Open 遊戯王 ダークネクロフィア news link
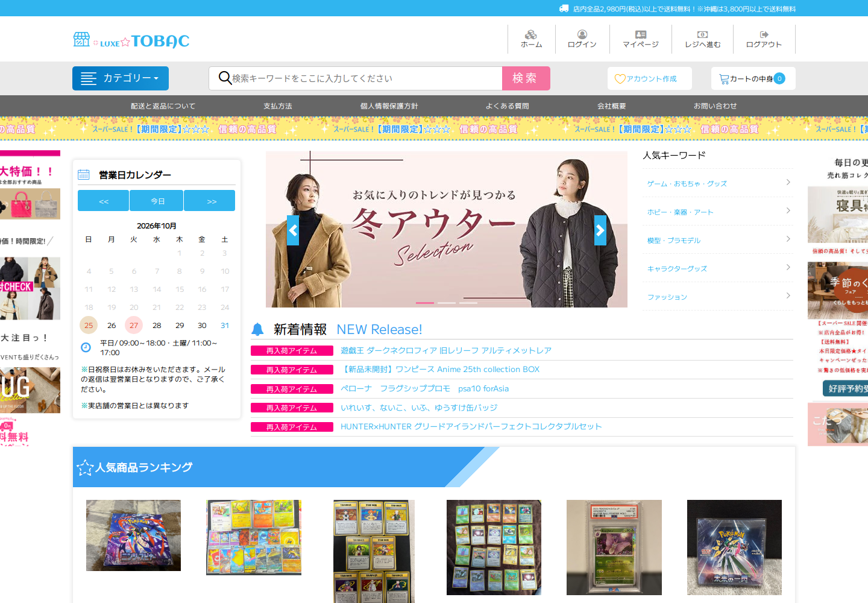Viewport: 868px width, 603px height. click(446, 350)
